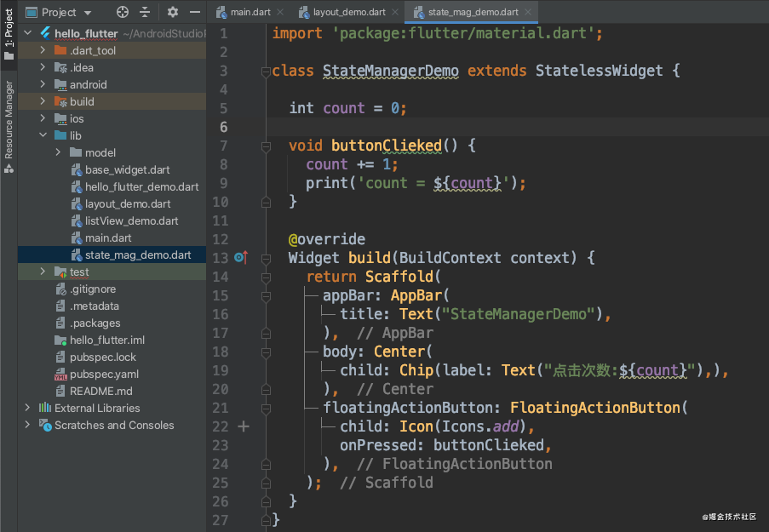Expand the android folder
The height and width of the screenshot is (532, 769).
point(43,84)
